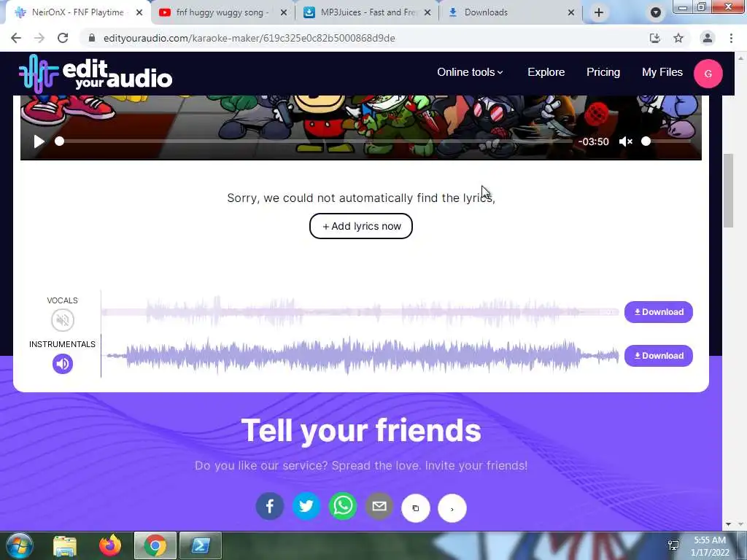747x560 pixels.
Task: Mute the INSTRUMENTALS track
Action: [x=63, y=364]
